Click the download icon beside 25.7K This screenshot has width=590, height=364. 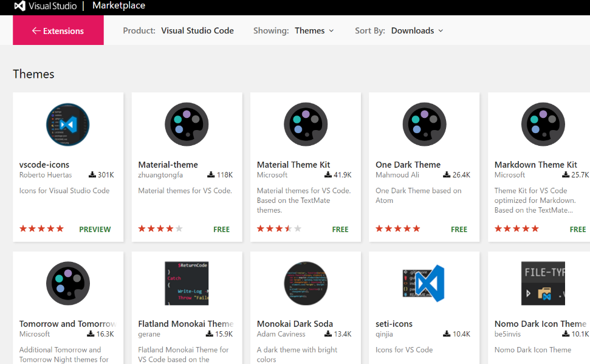566,174
